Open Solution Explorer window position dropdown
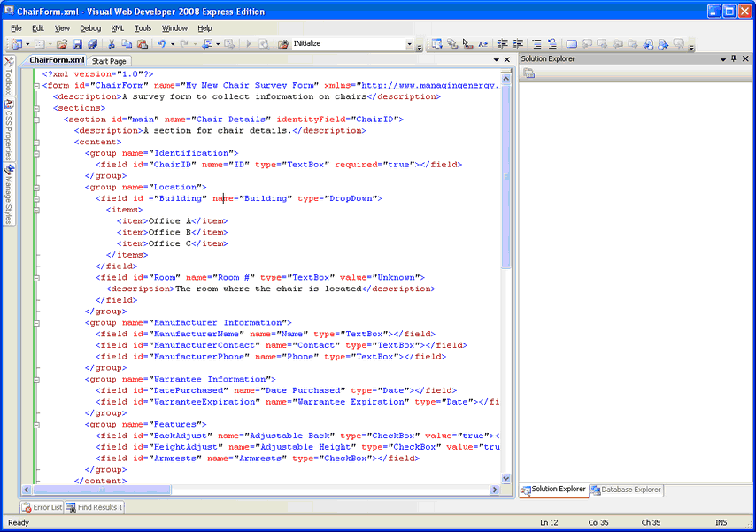756x532 pixels. [x=722, y=58]
